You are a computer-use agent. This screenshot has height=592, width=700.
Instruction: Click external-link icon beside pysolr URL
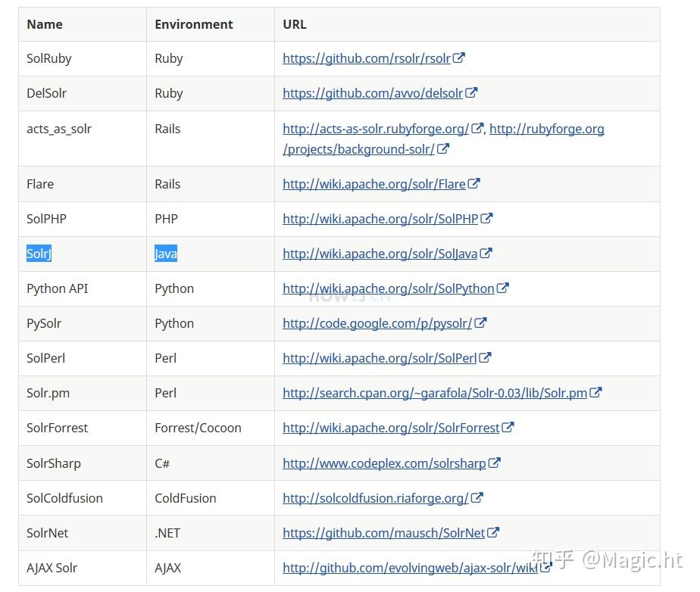click(x=480, y=322)
